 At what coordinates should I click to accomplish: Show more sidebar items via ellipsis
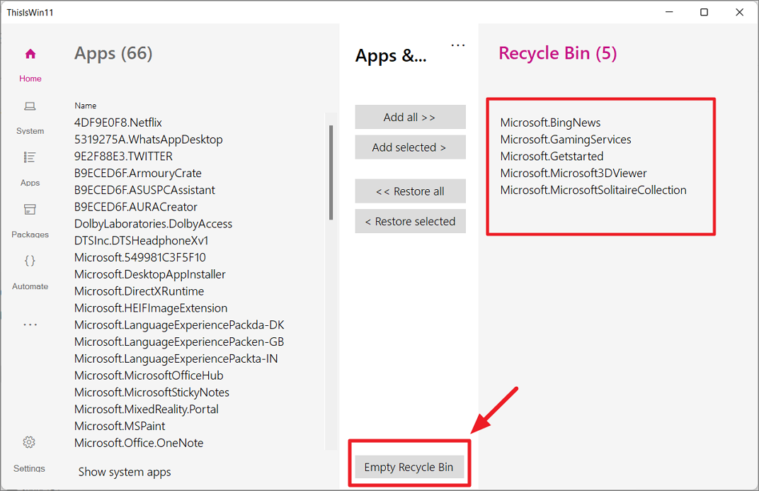30,324
